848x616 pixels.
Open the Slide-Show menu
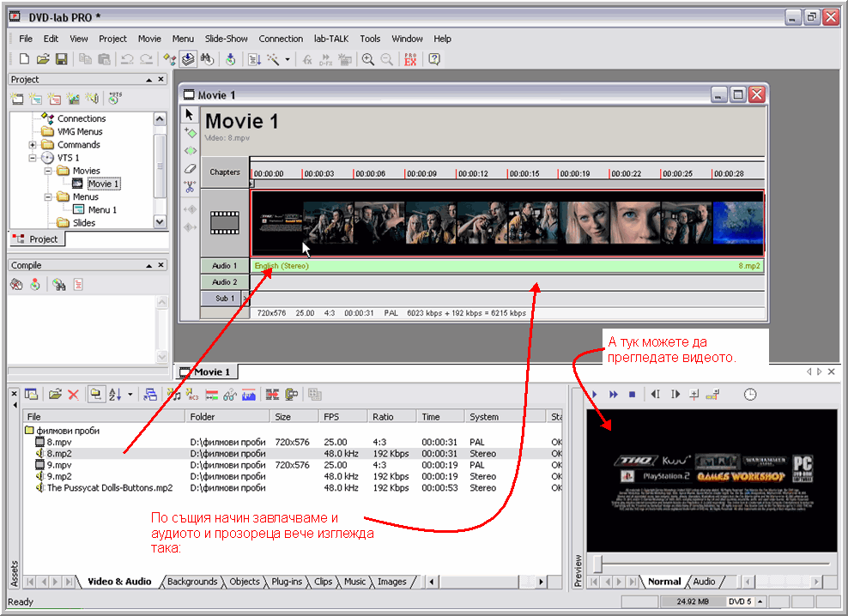tap(226, 39)
